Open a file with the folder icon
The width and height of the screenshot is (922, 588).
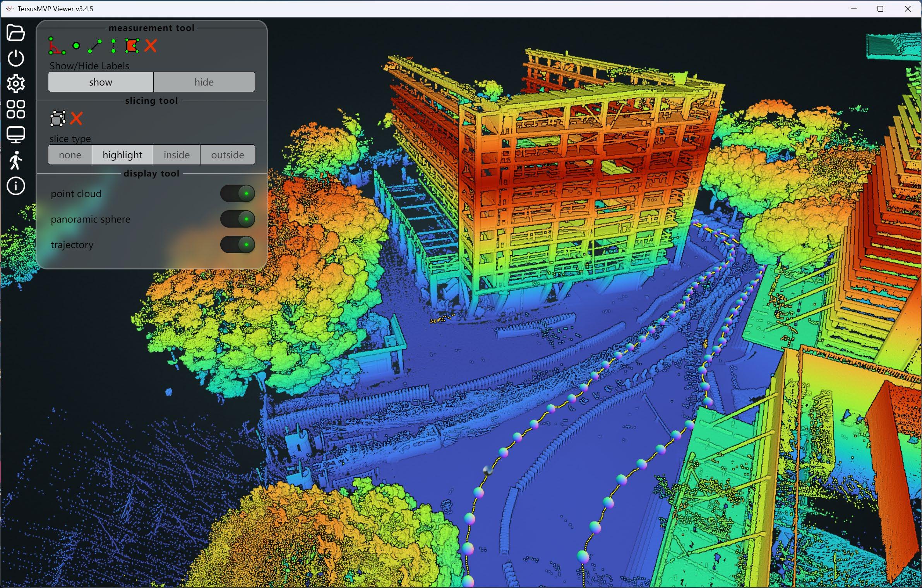(16, 33)
